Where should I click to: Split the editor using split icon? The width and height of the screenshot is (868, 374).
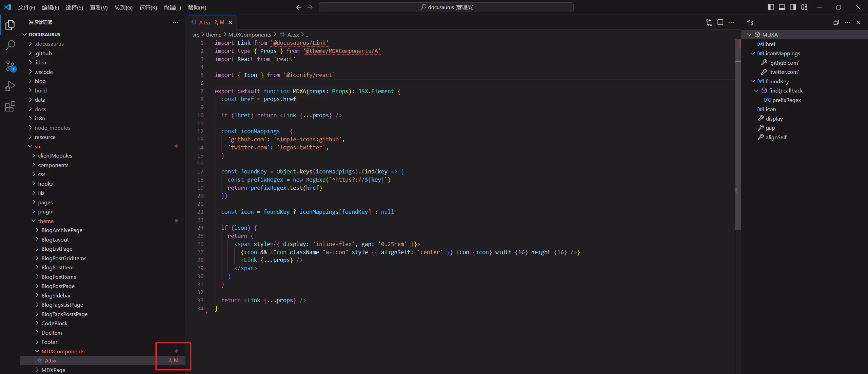(x=720, y=22)
